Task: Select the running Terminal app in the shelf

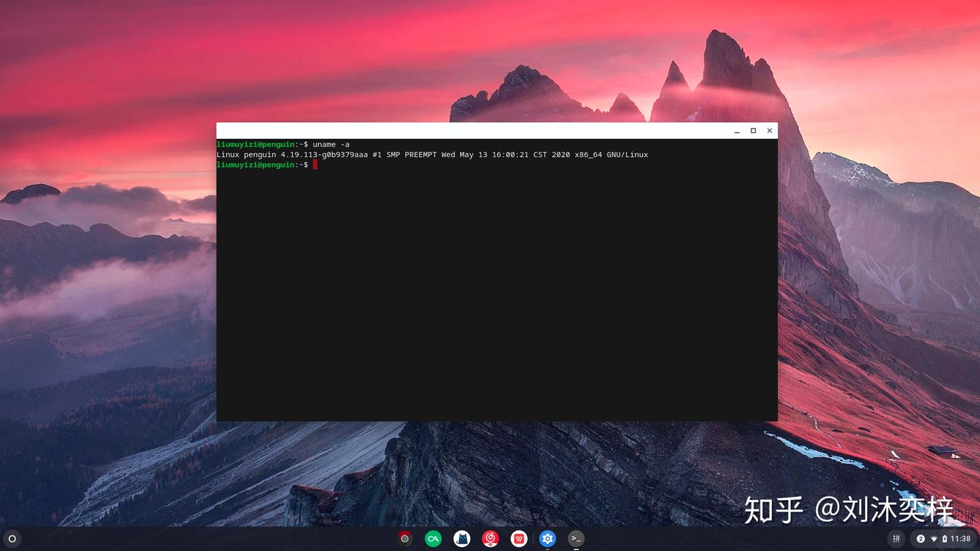Action: pos(576,538)
